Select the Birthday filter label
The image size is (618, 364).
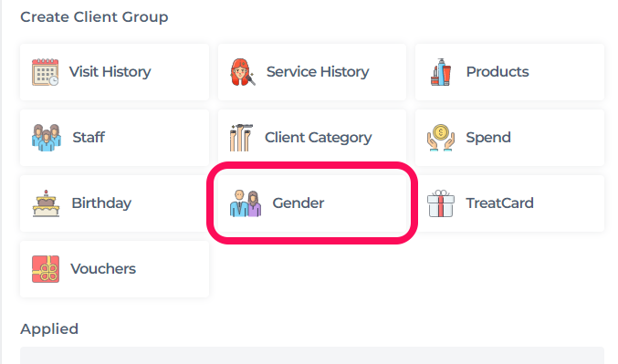pos(101,203)
